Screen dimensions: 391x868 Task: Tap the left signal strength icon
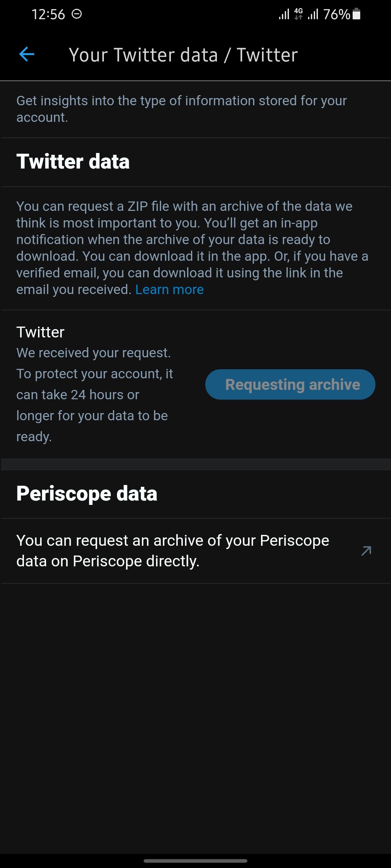click(284, 14)
